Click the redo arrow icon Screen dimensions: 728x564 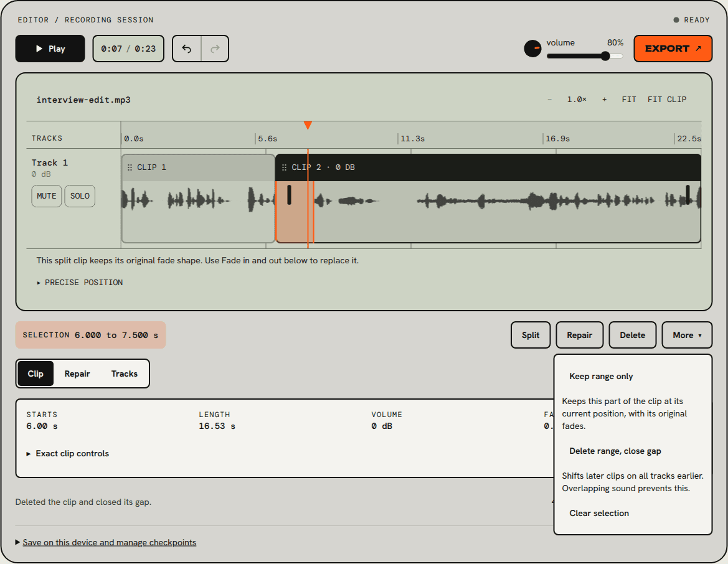pyautogui.click(x=215, y=49)
